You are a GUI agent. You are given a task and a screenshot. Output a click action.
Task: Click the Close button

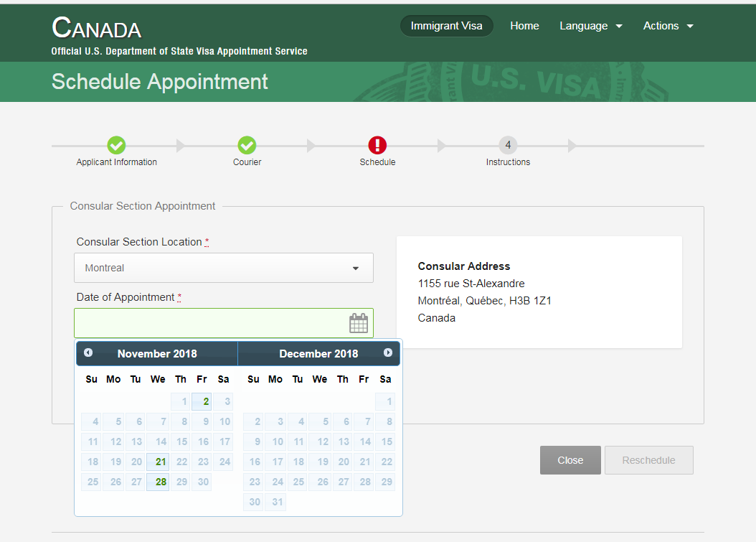570,460
